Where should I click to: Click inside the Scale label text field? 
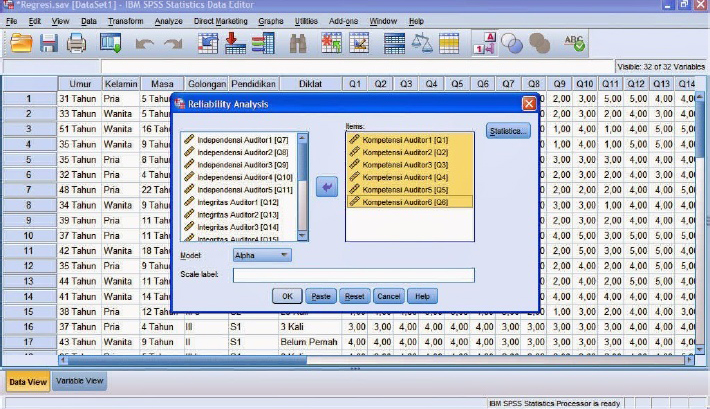click(x=353, y=275)
